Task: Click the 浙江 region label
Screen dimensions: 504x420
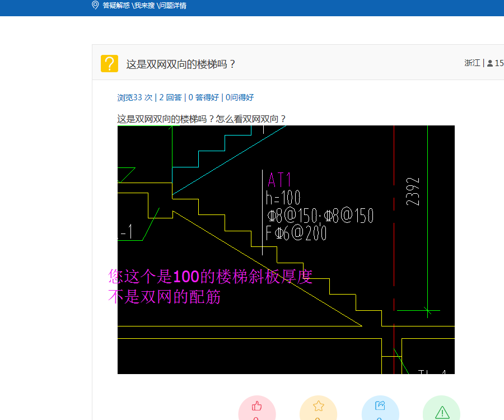Action: point(472,63)
